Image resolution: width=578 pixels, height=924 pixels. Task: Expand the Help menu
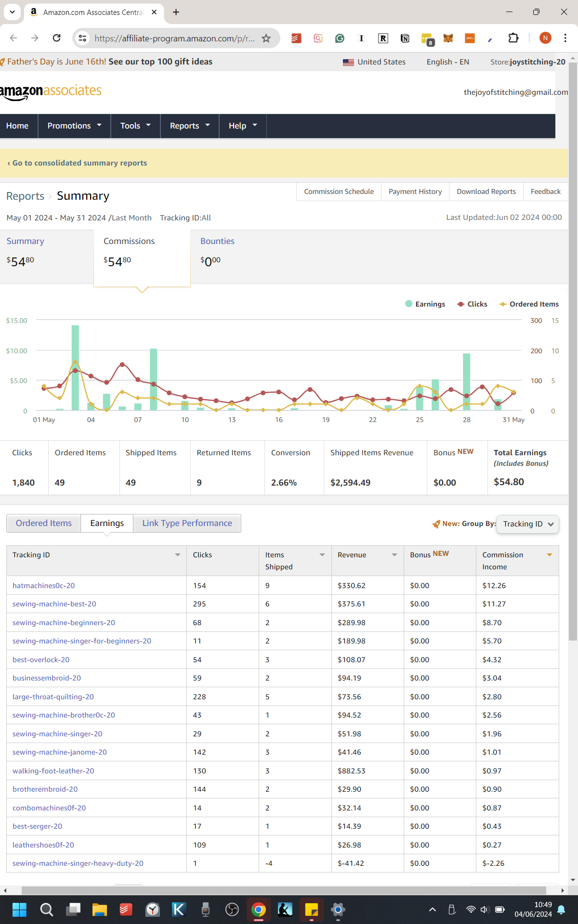click(x=243, y=126)
